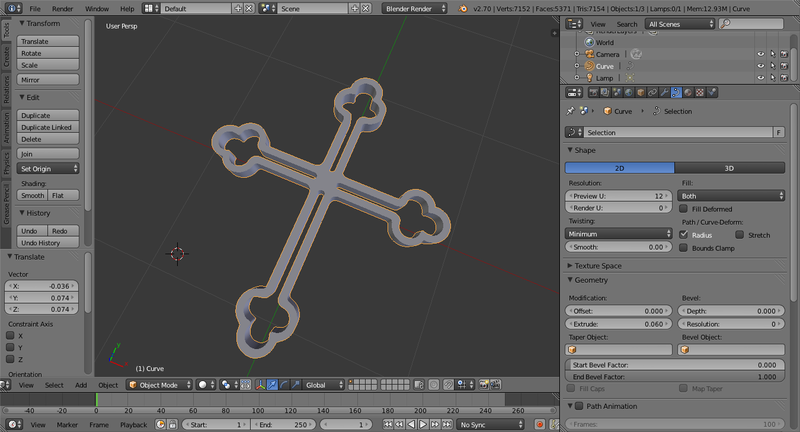
Task: Open the Render menu
Action: [x=62, y=9]
